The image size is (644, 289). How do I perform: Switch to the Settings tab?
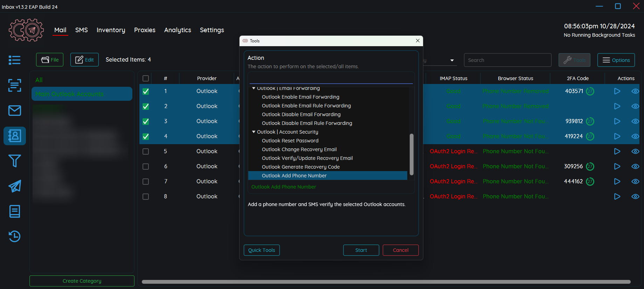pos(212,30)
